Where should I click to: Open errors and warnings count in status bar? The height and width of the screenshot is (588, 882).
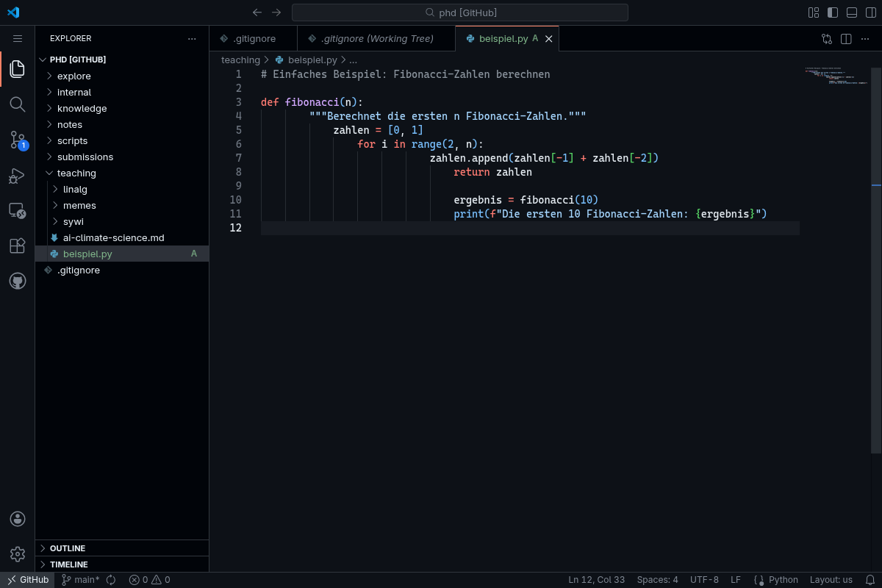pyautogui.click(x=149, y=580)
